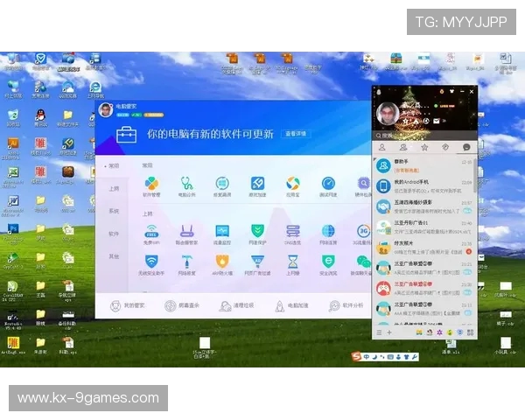Open the 应用宝 colorful ring icon
This screenshot has height=420, width=525.
coord(293,184)
